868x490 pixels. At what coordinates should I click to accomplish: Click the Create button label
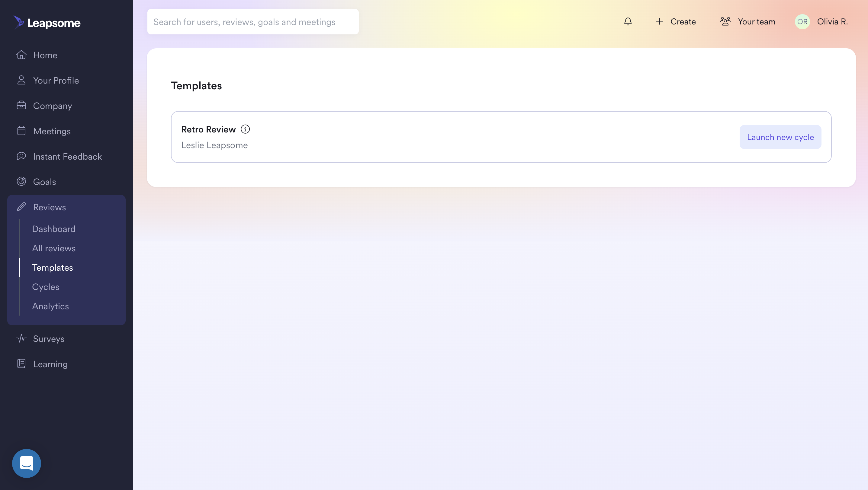coord(683,21)
